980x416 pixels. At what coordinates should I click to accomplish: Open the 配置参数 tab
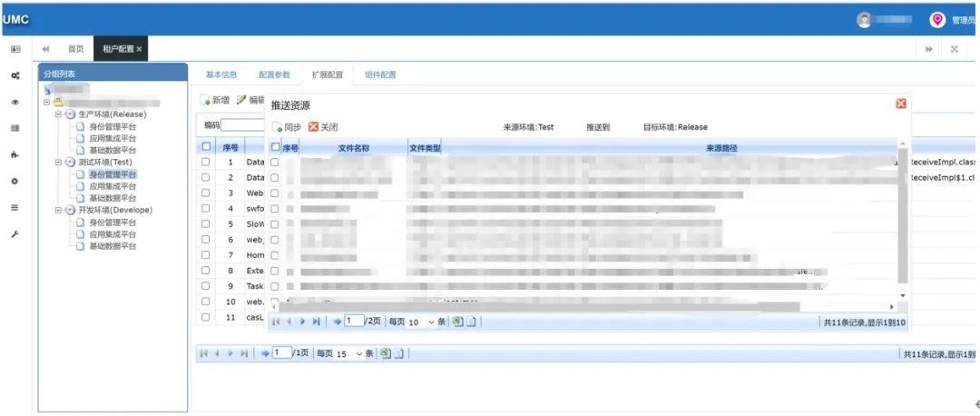coord(274,75)
